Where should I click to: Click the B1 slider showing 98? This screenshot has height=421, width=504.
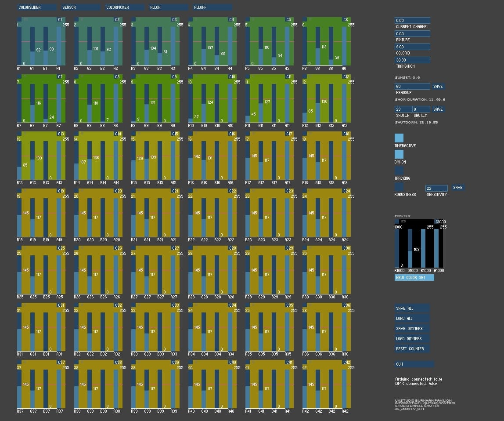click(x=45, y=46)
